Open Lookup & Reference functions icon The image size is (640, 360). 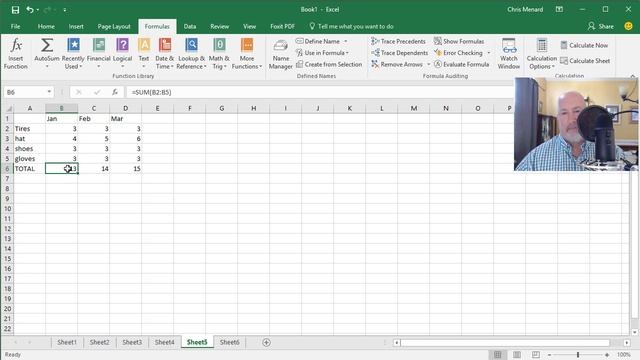click(191, 45)
